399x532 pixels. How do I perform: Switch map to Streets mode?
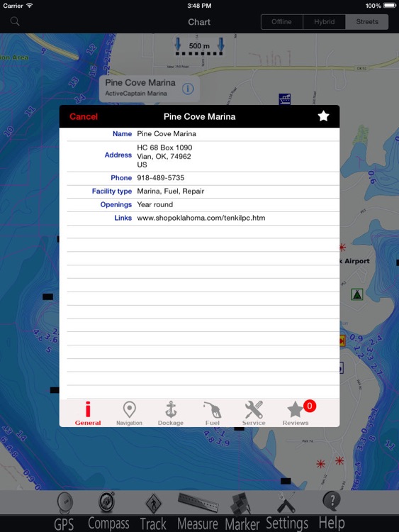tap(367, 22)
